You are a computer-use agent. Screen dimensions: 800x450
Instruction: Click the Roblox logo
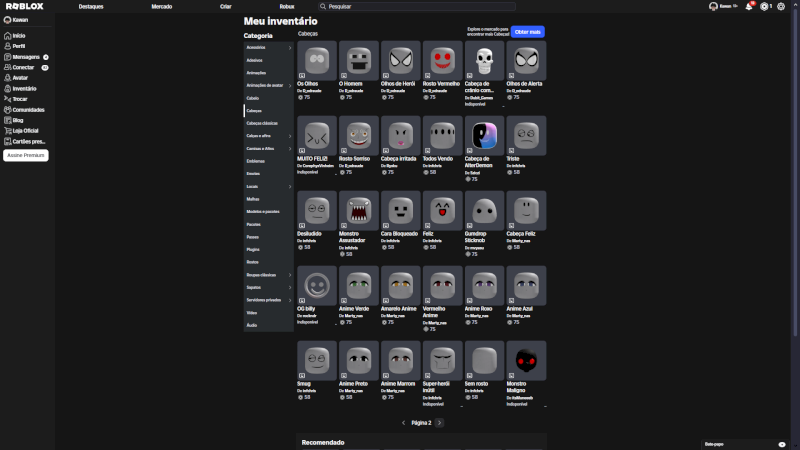click(24, 6)
